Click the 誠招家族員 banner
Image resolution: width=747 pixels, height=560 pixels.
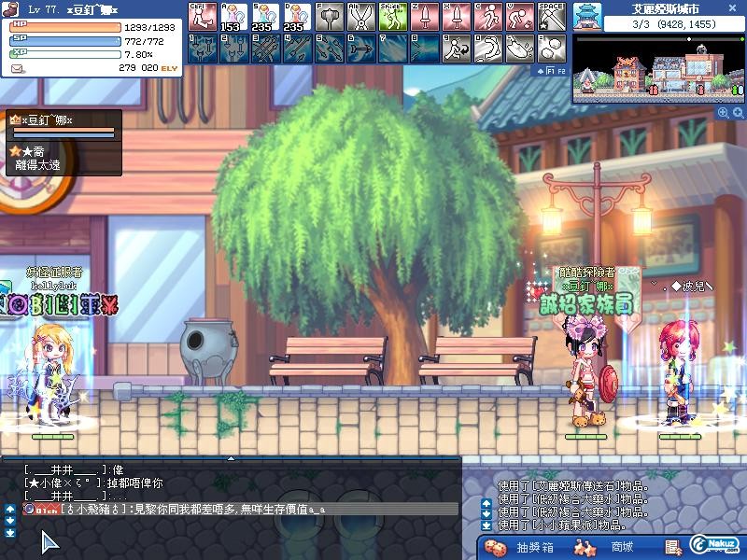(587, 304)
